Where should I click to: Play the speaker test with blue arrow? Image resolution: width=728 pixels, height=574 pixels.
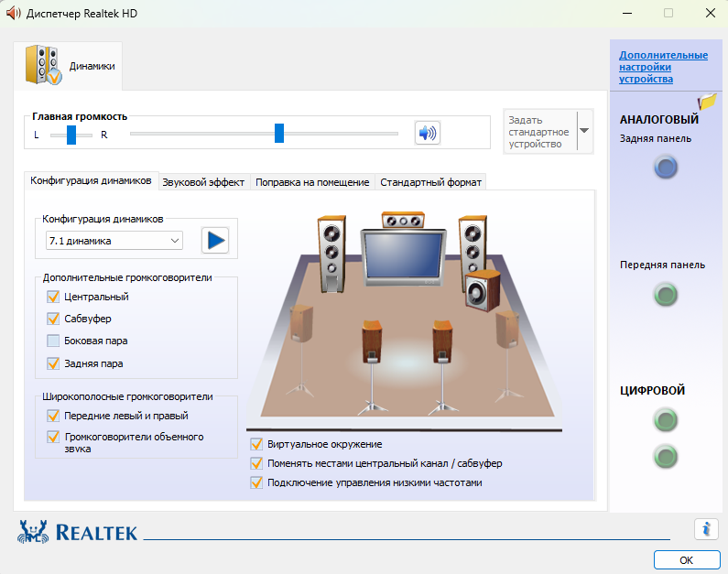pos(215,241)
